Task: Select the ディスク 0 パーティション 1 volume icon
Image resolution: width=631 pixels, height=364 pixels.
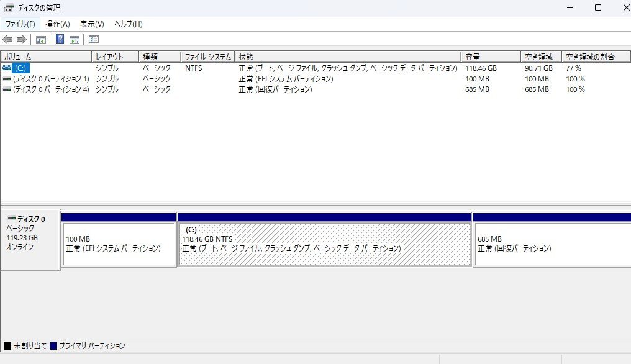Action: point(7,78)
